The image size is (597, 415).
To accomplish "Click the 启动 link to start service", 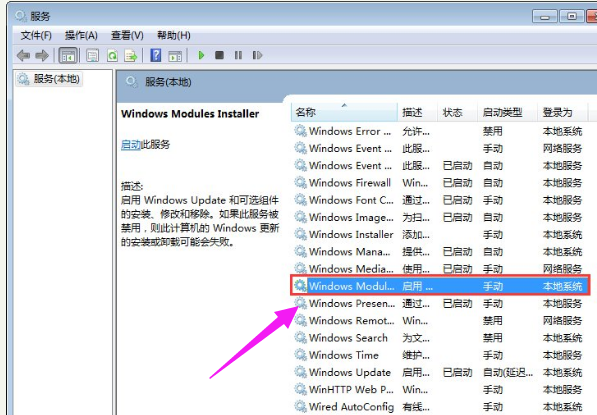I will 131,145.
